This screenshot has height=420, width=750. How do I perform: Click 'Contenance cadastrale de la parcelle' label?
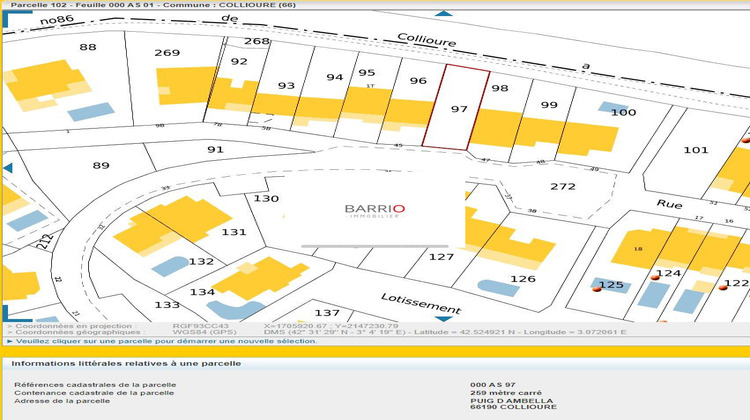coord(94,393)
